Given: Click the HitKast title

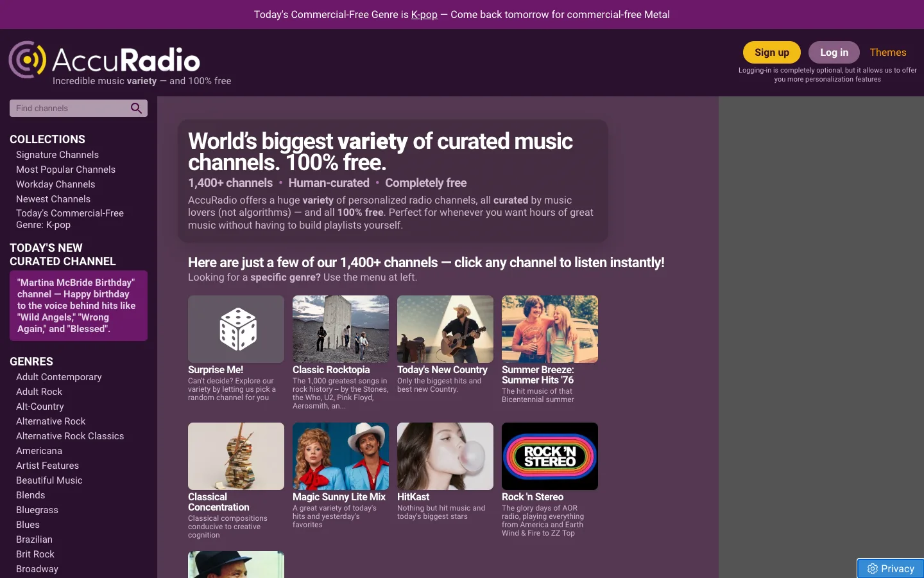Looking at the screenshot, I should click(x=413, y=497).
